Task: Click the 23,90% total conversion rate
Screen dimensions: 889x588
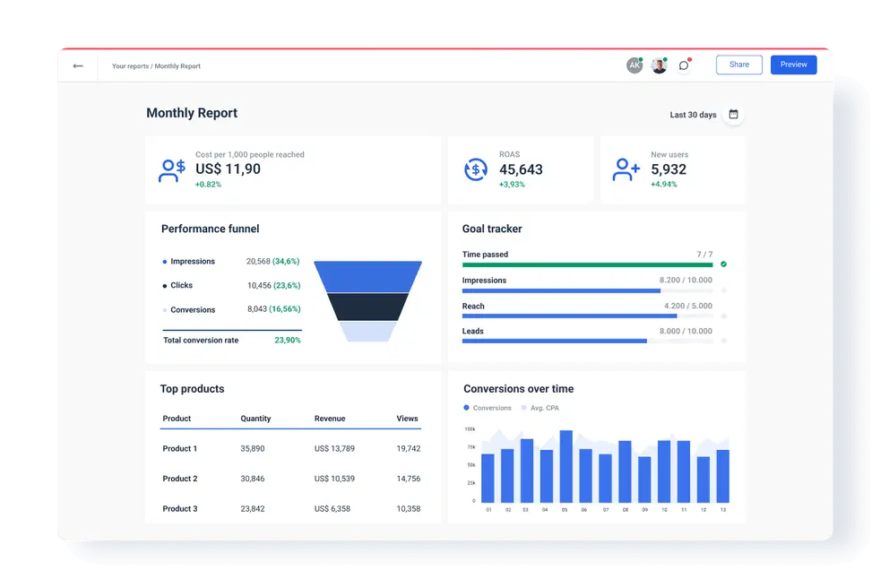Action: (x=288, y=341)
